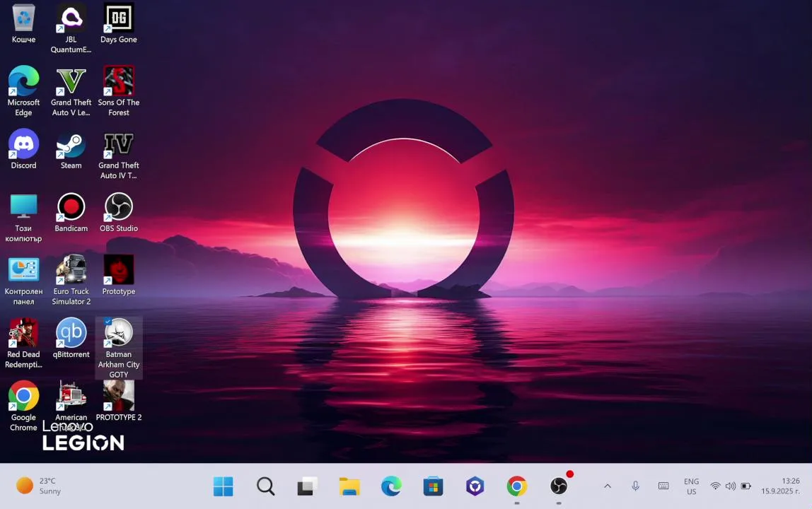Open File Explorer from taskbar
Viewport: 812px width, 509px height.
click(349, 486)
